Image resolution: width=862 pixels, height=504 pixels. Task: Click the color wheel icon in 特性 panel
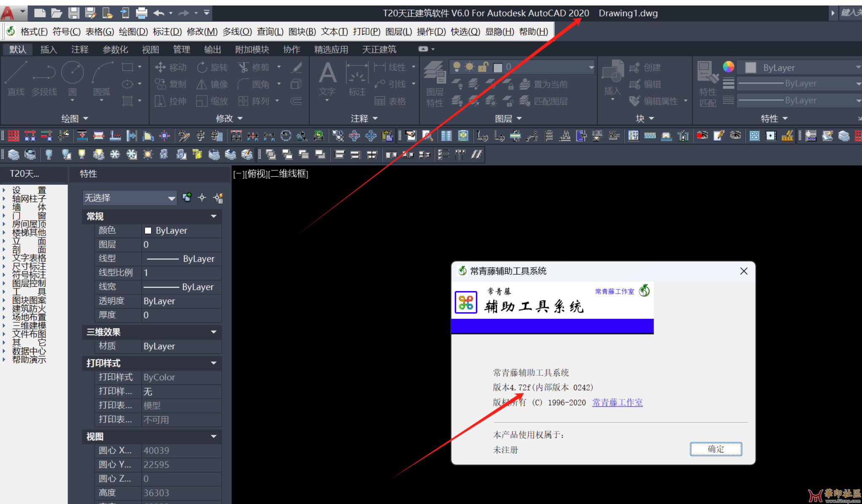[728, 67]
